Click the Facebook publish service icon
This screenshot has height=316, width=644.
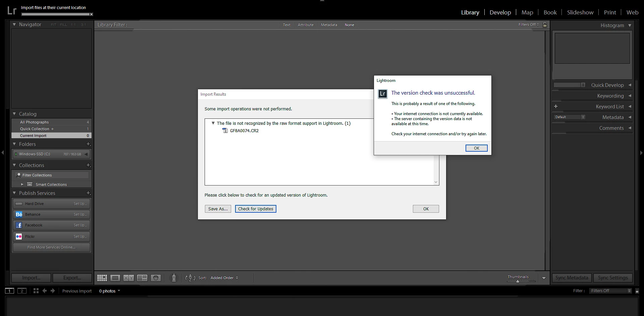click(19, 225)
